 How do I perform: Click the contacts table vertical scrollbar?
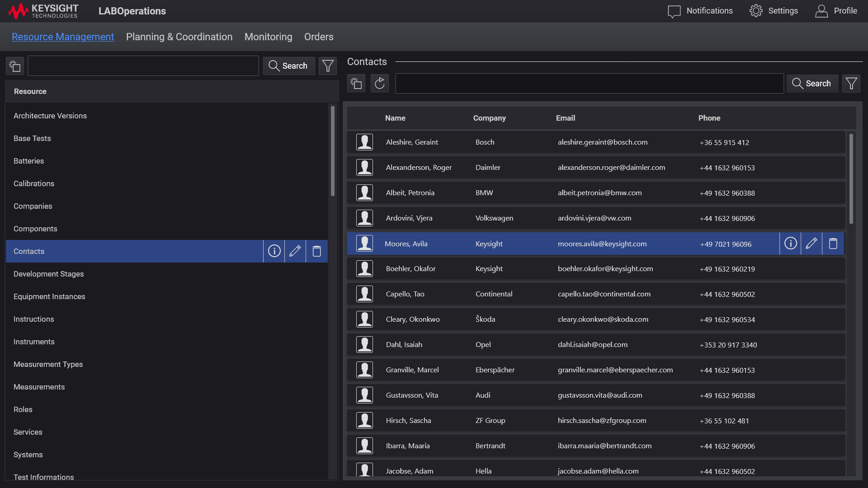tap(851, 178)
